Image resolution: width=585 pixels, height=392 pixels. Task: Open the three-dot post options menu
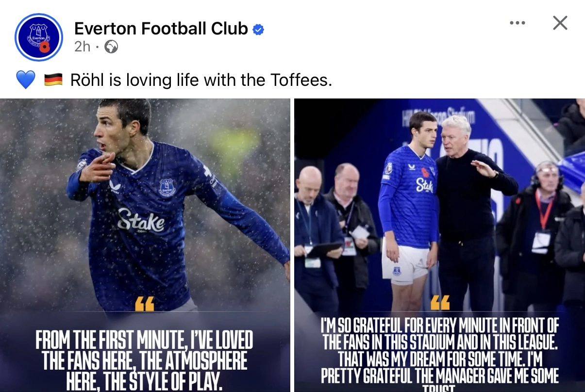pyautogui.click(x=518, y=23)
